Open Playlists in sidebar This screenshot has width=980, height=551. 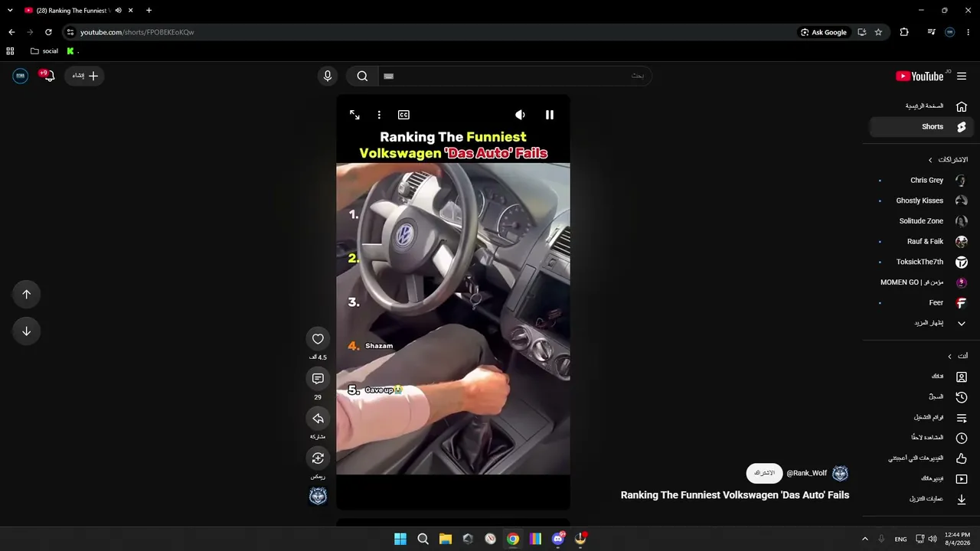tap(922, 418)
